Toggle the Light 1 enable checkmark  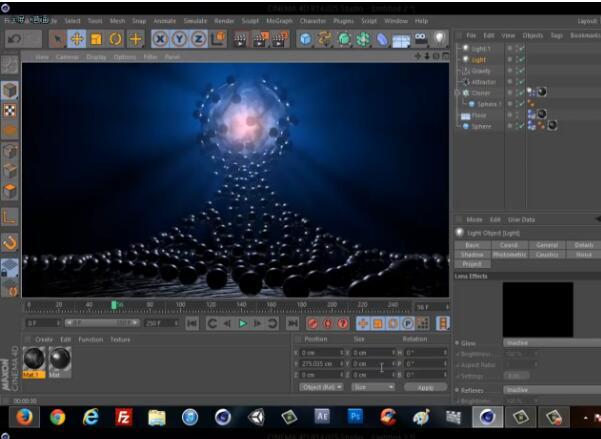coord(521,49)
